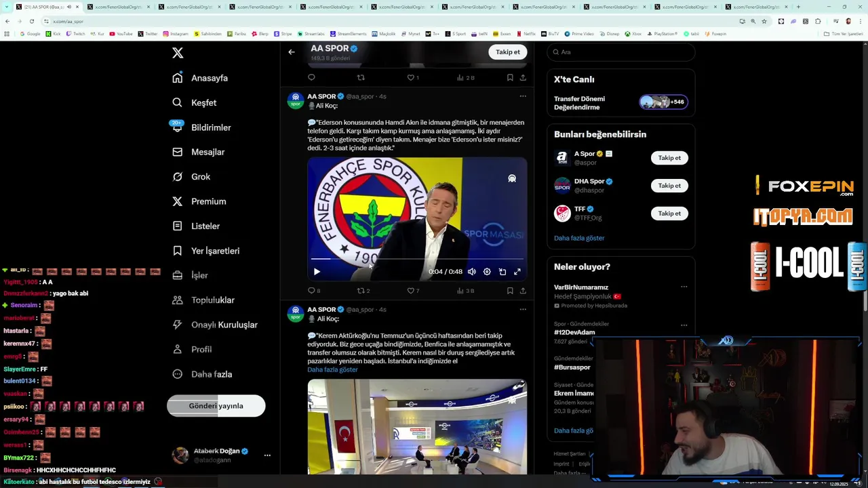
Task: Toggle picture-in-picture on video
Action: [x=502, y=272]
